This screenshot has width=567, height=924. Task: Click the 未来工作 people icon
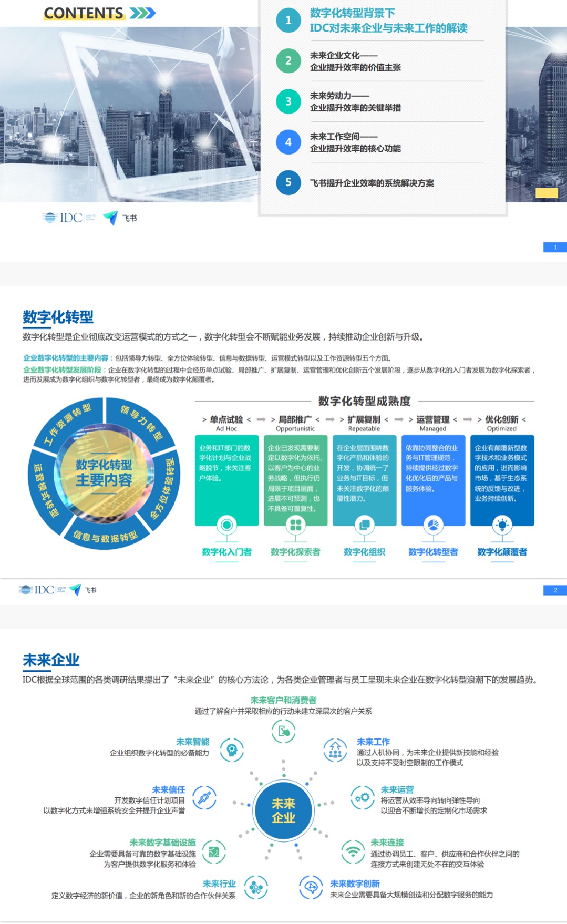335,750
